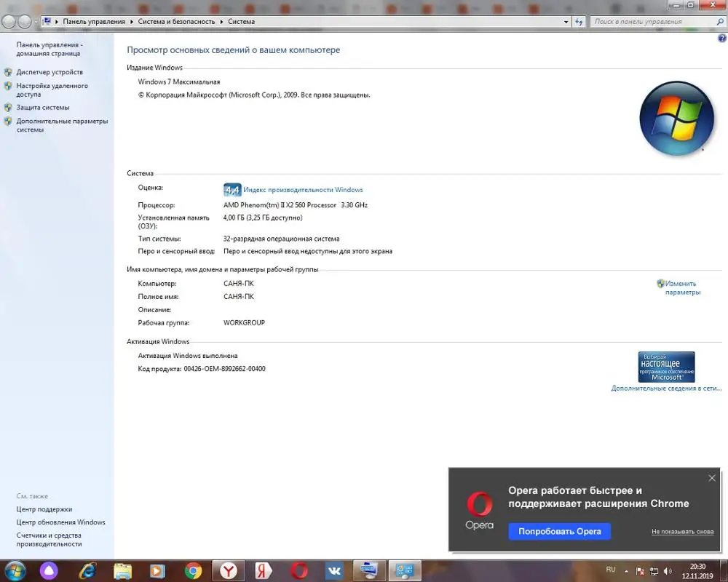This screenshot has width=728, height=582.
Task: Expand the arrow after 'Панель управления' breadcrumb
Action: (132, 22)
